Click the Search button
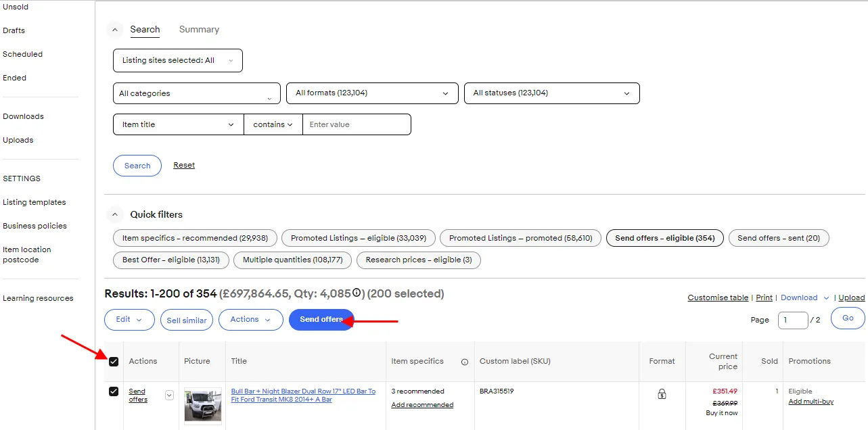This screenshot has width=868, height=430. click(137, 166)
